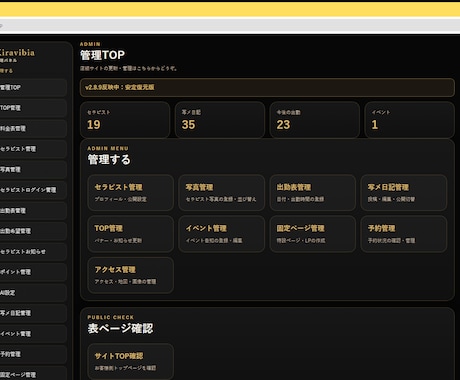The height and width of the screenshot is (380, 460).
Task: Click the 管理する section heading
Action: click(109, 160)
